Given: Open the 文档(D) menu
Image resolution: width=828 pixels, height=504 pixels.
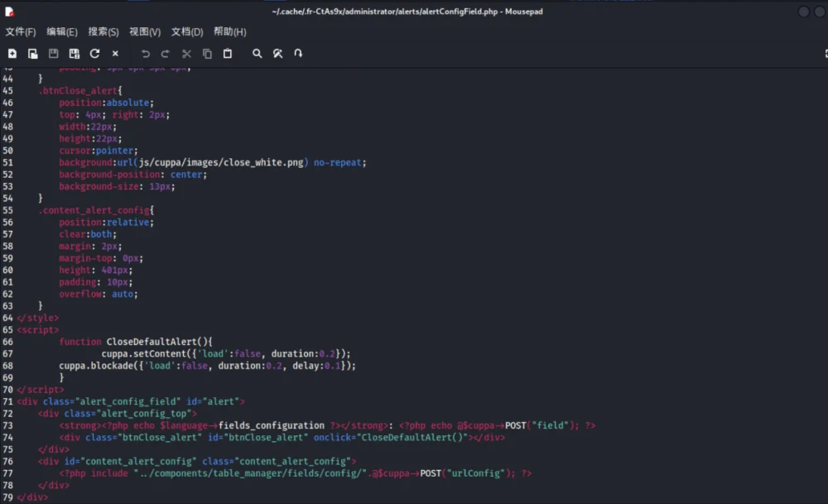Looking at the screenshot, I should point(187,31).
